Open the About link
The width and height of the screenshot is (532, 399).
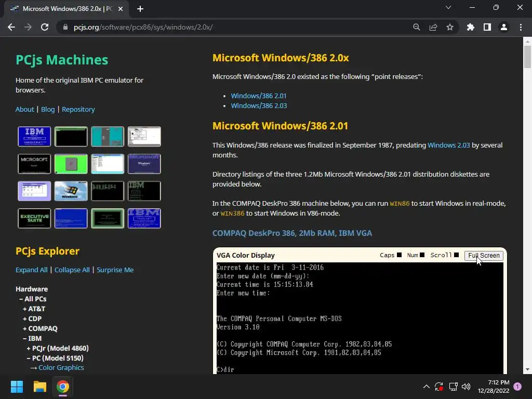coord(25,109)
